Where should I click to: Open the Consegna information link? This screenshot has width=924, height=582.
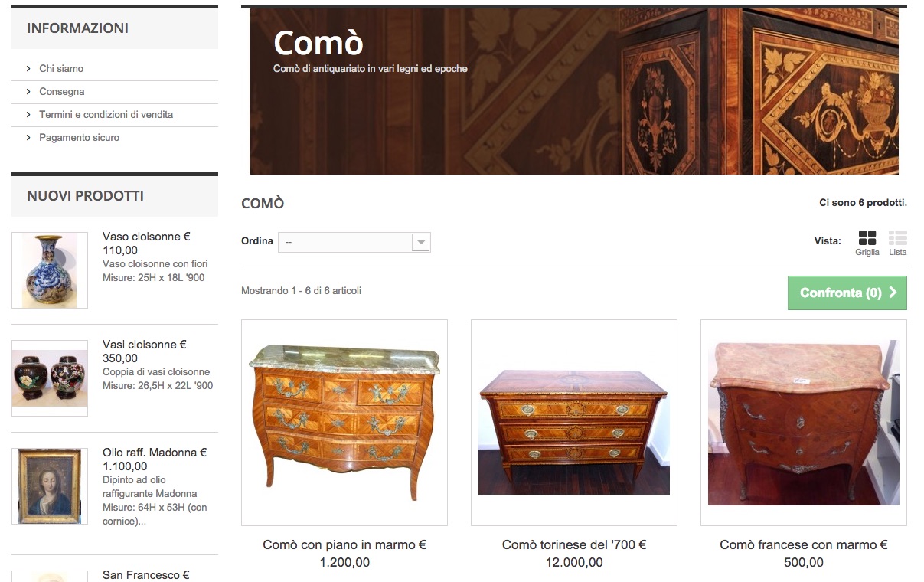62,92
